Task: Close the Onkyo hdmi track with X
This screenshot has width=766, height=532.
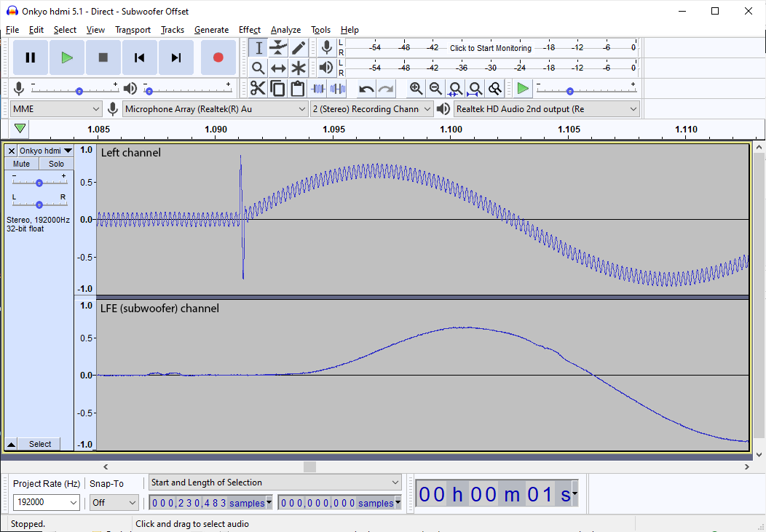Action: click(x=11, y=151)
